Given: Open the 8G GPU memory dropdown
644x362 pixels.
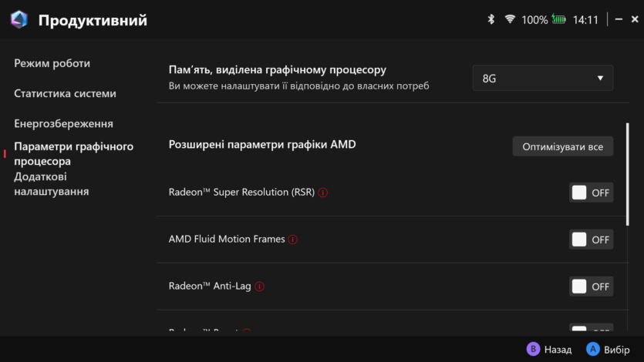Looking at the screenshot, I should [543, 78].
